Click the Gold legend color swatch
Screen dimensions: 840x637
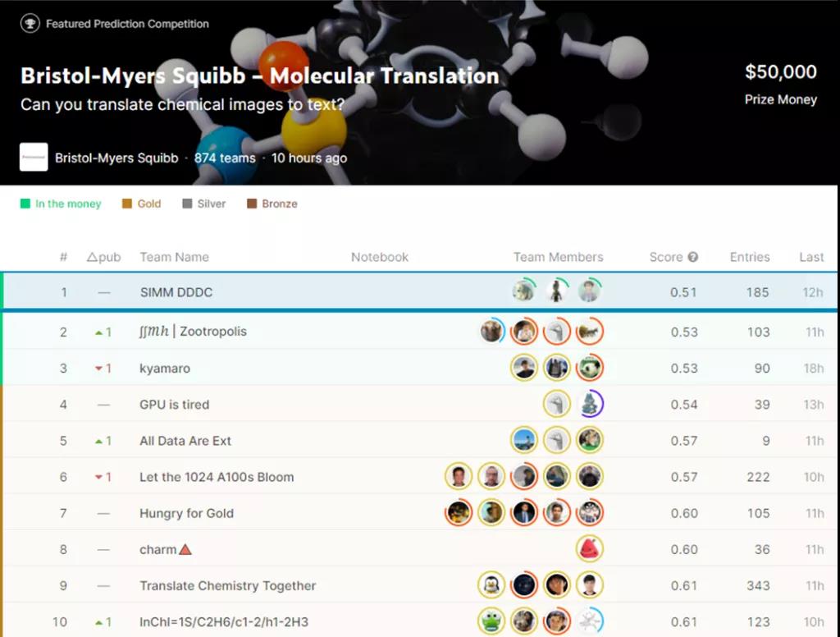pos(127,204)
